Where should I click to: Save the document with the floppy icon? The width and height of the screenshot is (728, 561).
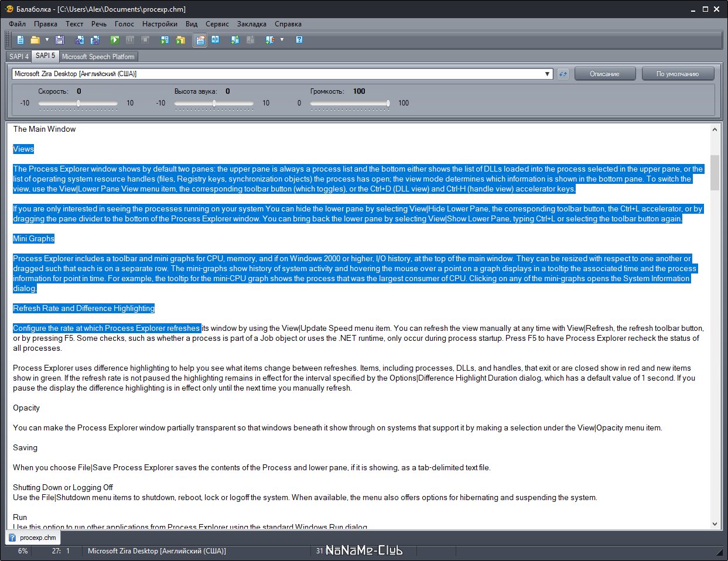[x=59, y=40]
